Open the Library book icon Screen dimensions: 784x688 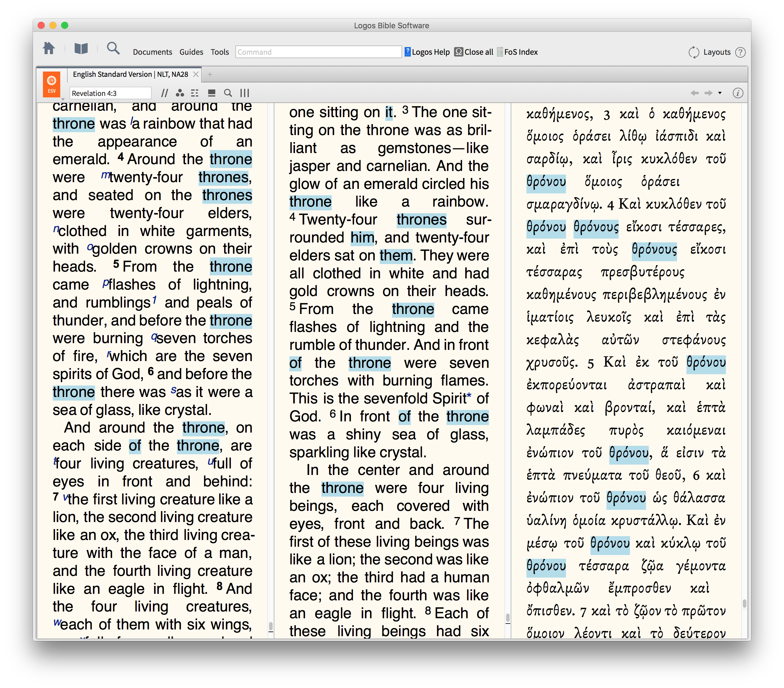[81, 49]
